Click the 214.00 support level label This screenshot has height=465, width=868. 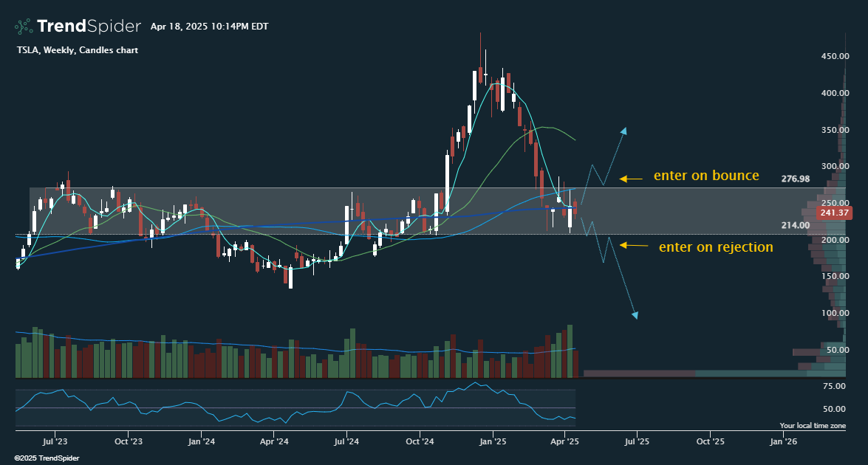796,225
